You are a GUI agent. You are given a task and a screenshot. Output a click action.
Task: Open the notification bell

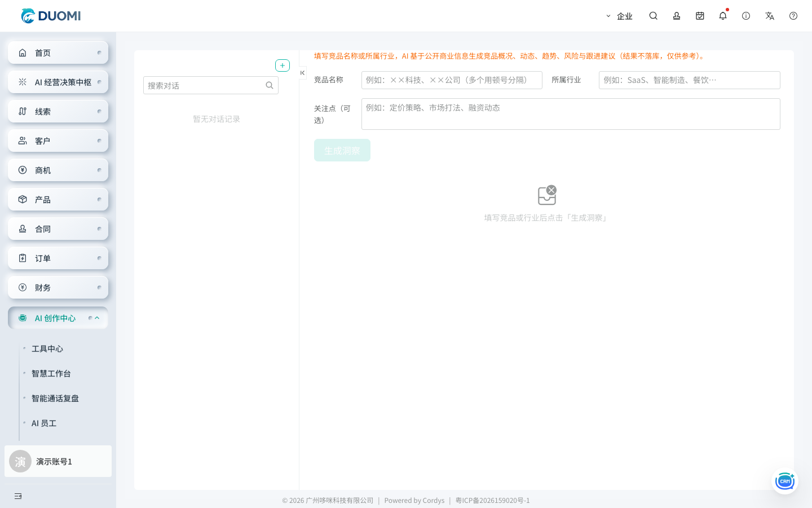(x=723, y=16)
